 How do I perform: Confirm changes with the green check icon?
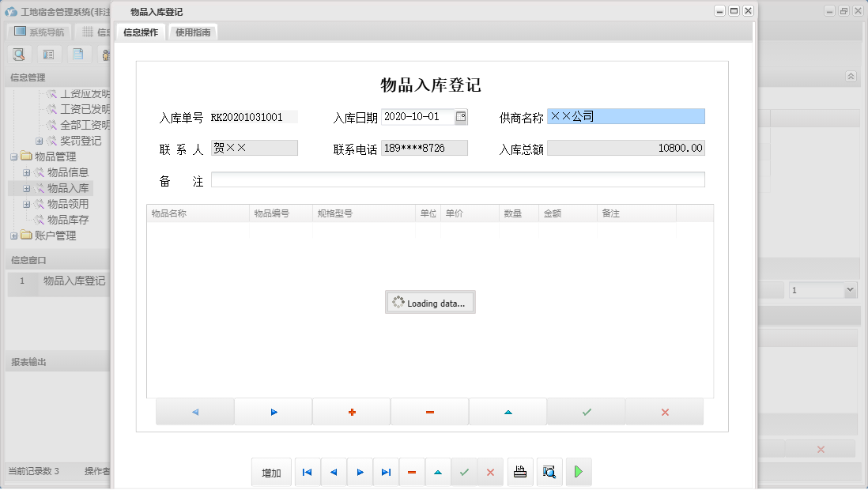coord(586,411)
